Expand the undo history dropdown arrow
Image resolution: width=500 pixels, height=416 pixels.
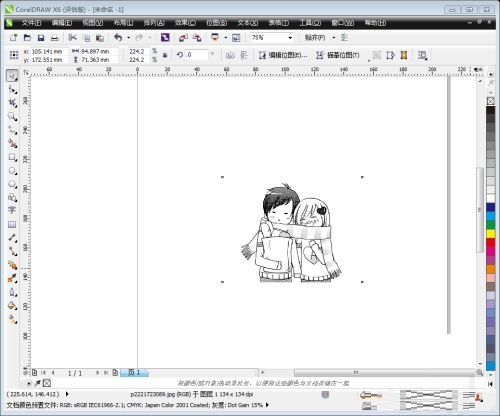(x=128, y=38)
